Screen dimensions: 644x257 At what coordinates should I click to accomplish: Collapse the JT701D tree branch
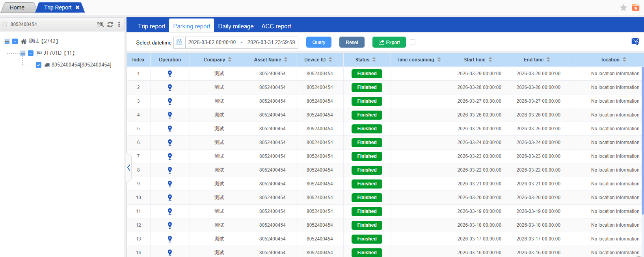pos(23,53)
